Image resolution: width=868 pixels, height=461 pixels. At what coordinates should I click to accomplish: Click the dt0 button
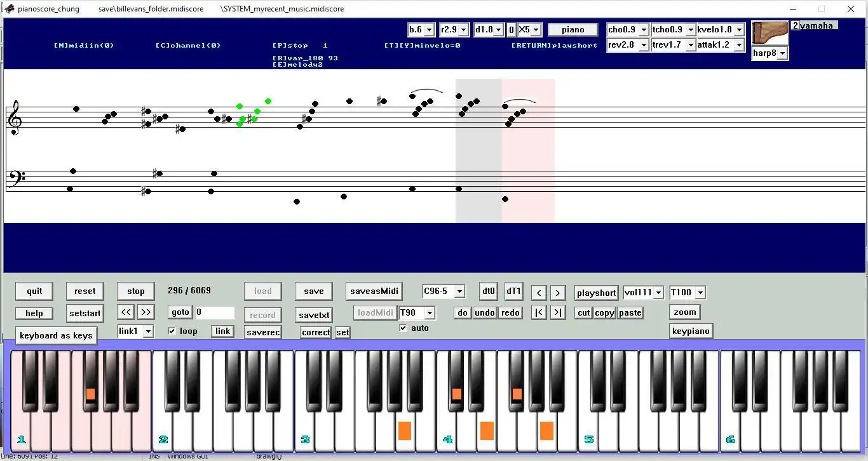[x=488, y=291]
